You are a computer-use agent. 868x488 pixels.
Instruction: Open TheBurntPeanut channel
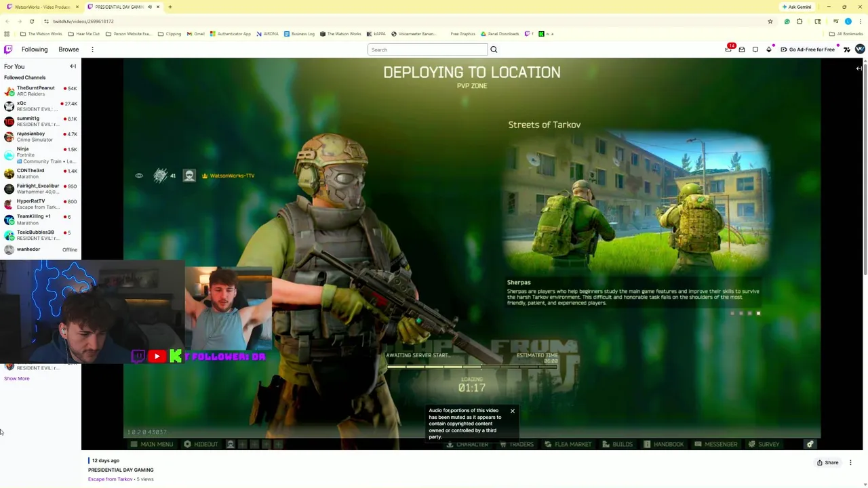pyautogui.click(x=41, y=91)
